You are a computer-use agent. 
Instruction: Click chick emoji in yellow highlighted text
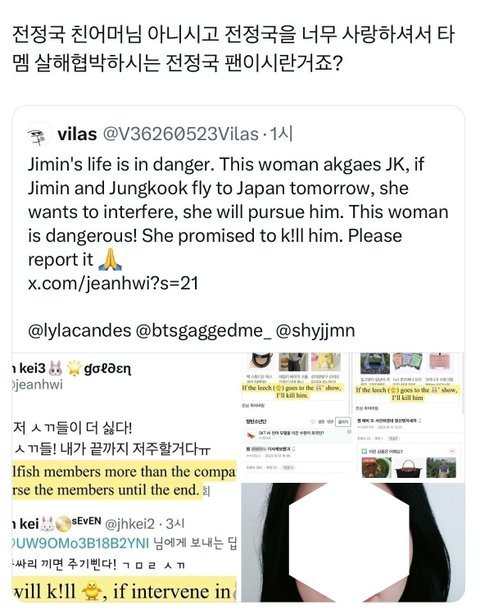tap(91, 591)
